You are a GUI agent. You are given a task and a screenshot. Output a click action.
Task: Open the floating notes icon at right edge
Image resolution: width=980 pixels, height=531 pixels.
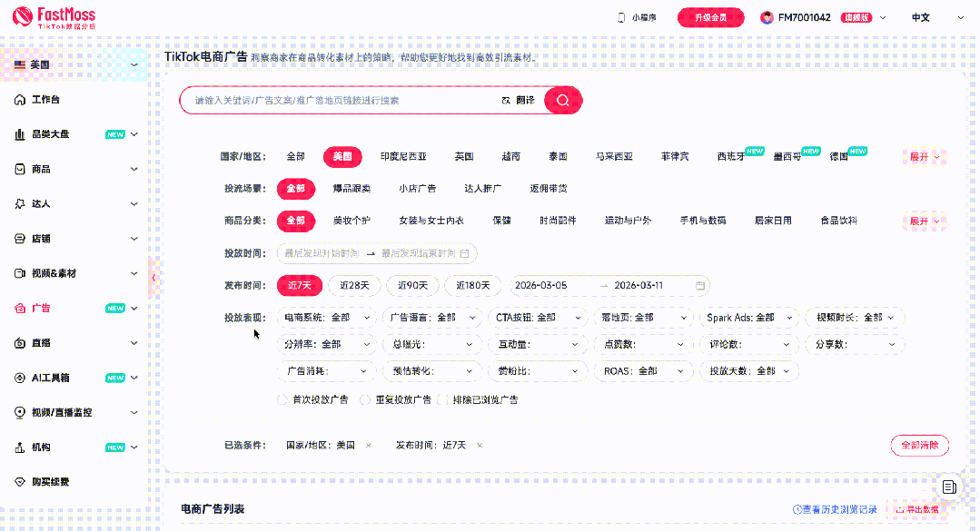[949, 487]
